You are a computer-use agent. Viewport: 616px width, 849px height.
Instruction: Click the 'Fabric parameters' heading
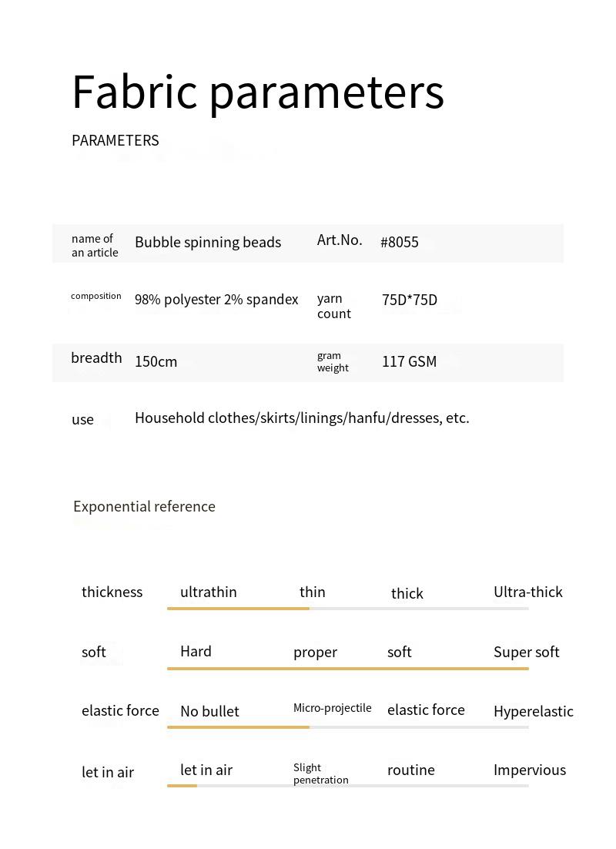[x=258, y=92]
